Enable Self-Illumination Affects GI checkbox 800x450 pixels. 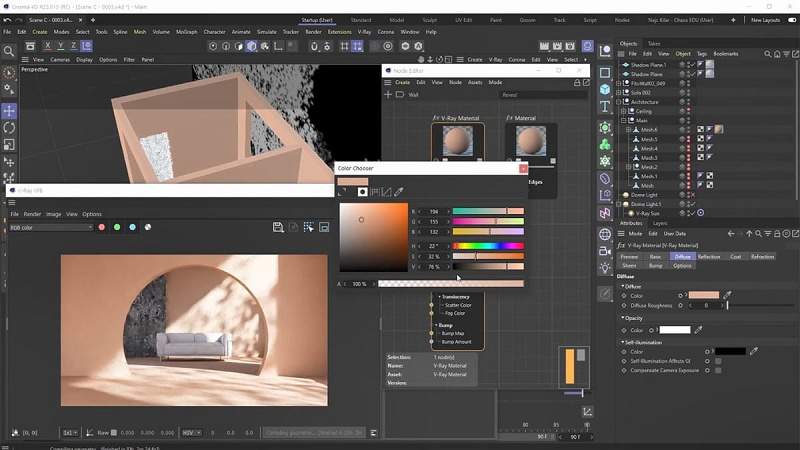(x=717, y=361)
